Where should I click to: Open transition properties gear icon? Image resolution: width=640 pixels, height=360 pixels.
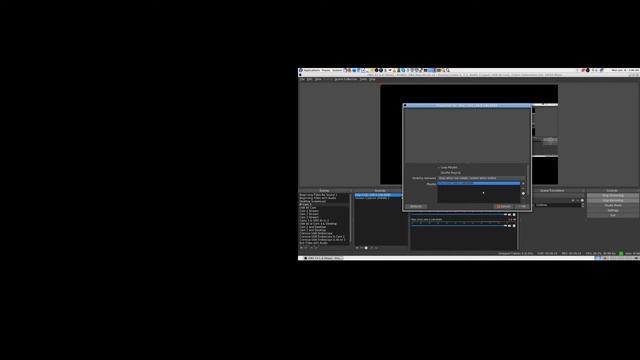582,200
